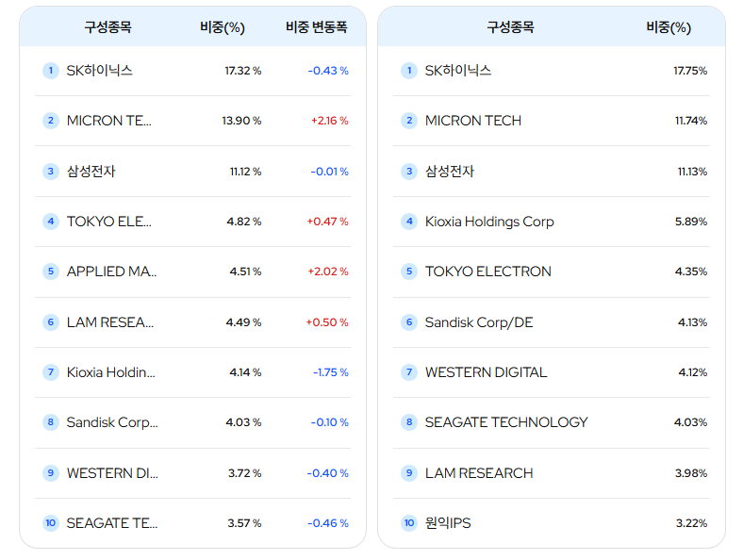This screenshot has width=743, height=560.
Task: Click the 비중 변동폭 column header
Action: (316, 27)
